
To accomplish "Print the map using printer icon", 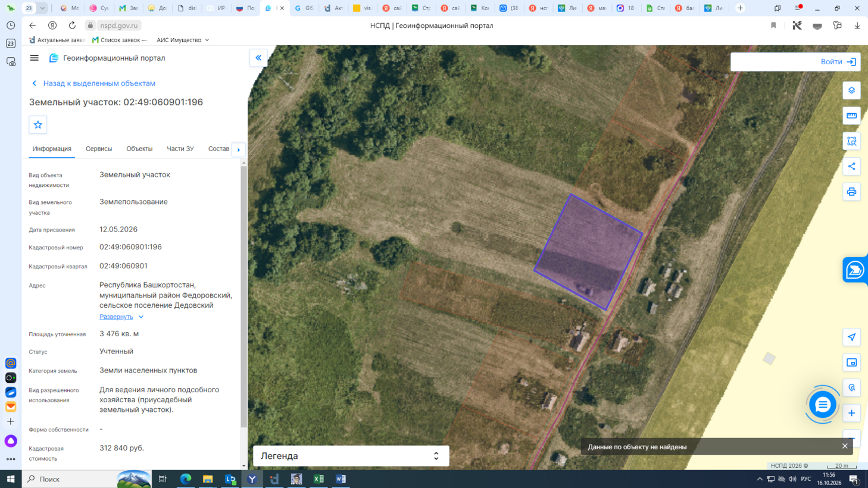I will 851,192.
